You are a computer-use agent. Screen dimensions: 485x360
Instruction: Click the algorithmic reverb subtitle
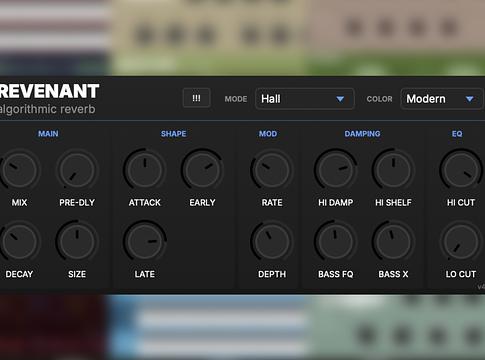(x=48, y=109)
